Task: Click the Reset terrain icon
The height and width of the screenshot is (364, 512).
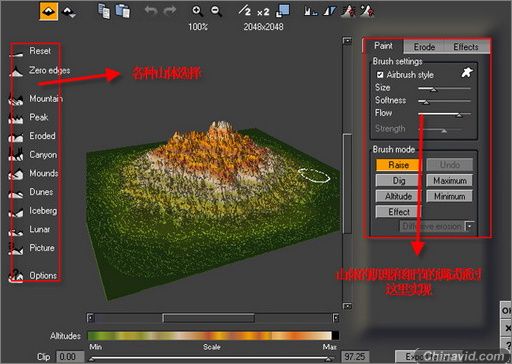Action: coord(16,53)
